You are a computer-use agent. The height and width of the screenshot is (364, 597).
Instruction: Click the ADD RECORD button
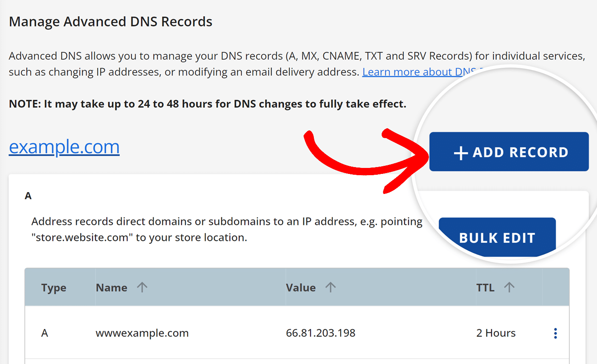pyautogui.click(x=508, y=152)
